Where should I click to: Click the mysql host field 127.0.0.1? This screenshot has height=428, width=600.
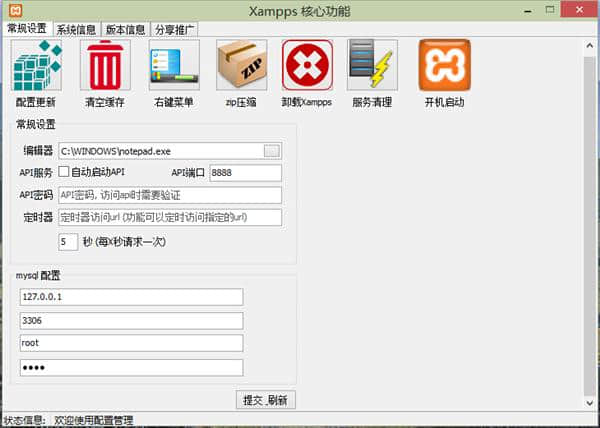tap(131, 297)
